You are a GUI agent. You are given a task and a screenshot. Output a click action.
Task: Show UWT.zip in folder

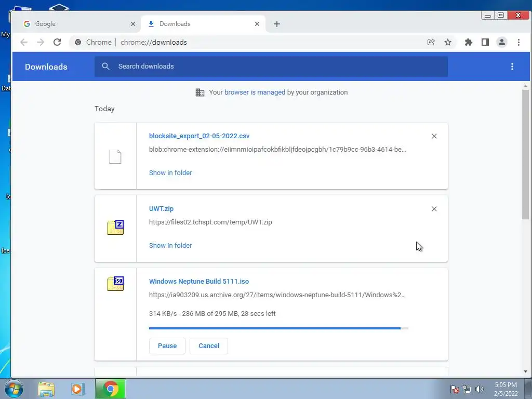point(170,245)
